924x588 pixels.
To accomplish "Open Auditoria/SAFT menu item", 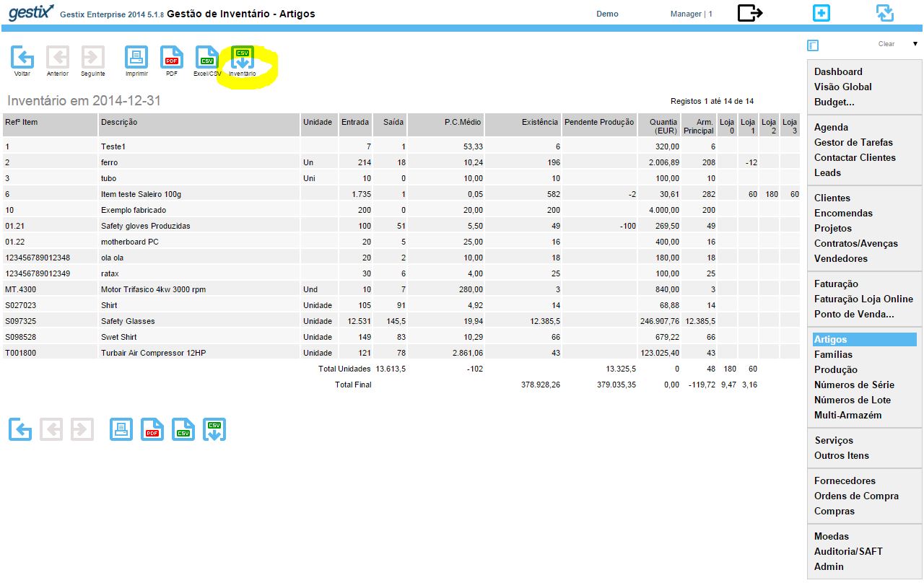I will (848, 551).
